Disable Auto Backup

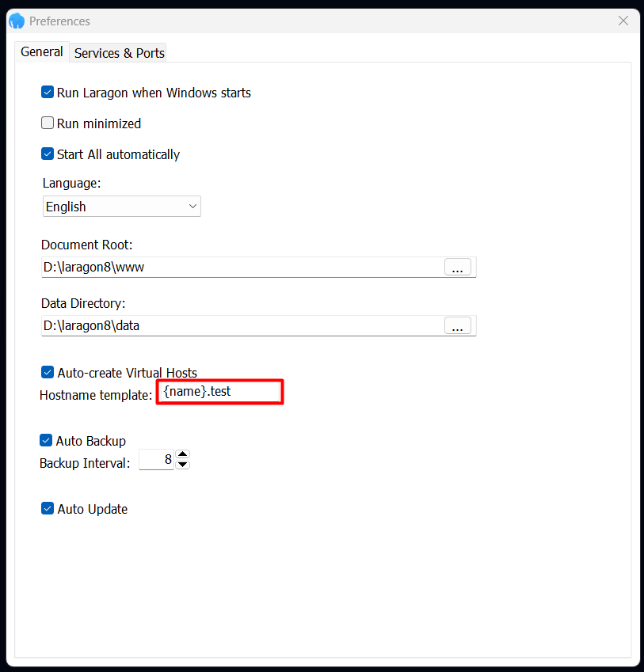click(x=47, y=440)
